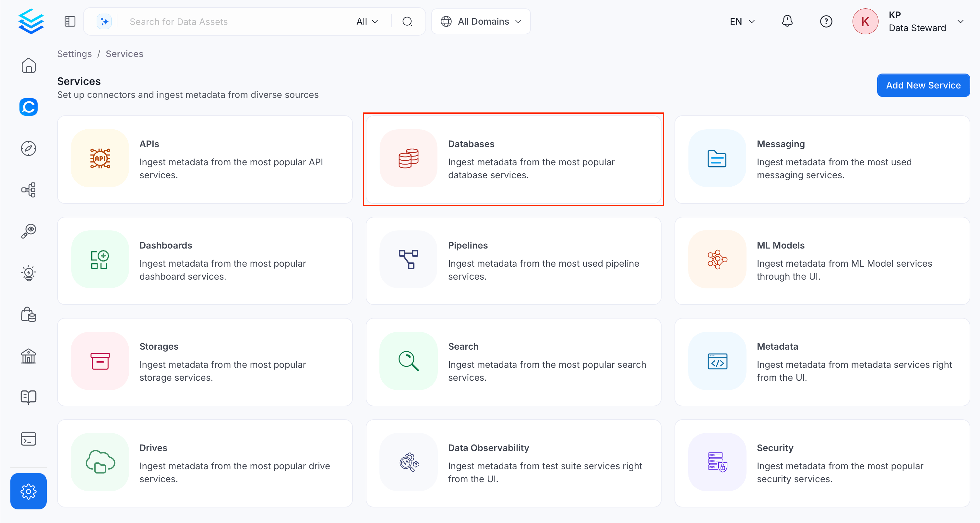Open the Drives cloud icon
Viewport: 980px width, 523px height.
click(x=100, y=462)
